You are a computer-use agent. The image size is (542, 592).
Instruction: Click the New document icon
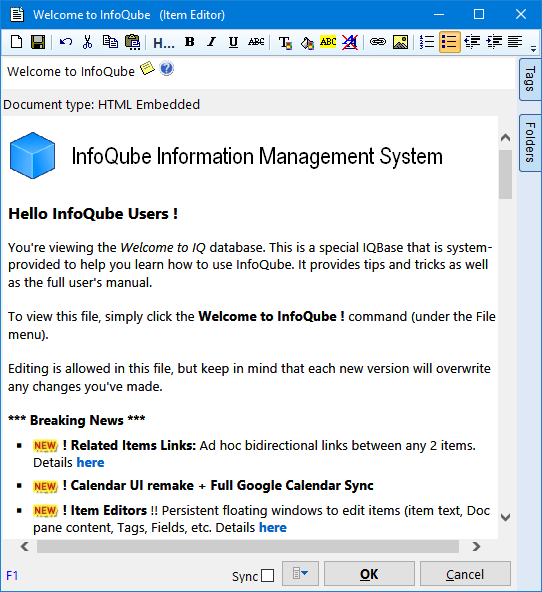click(16, 42)
